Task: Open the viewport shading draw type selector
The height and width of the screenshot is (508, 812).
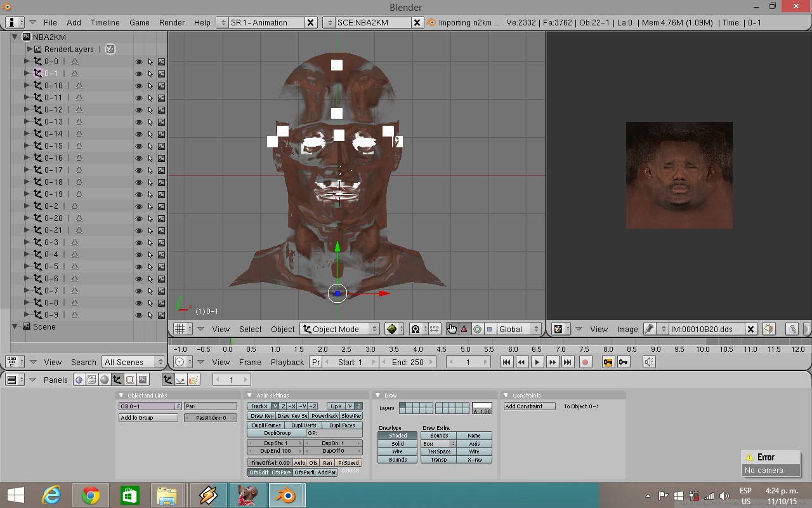Action: coord(395,329)
